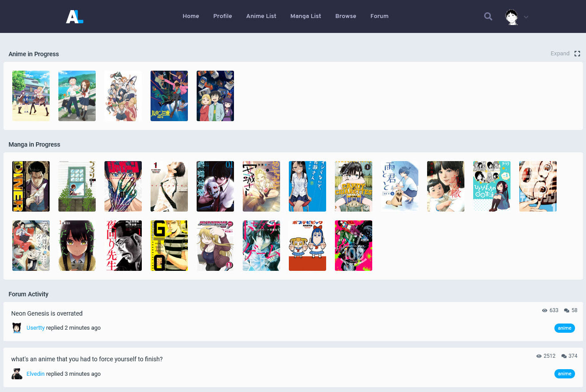Open the Profile nav item
This screenshot has width=586, height=392.
pyautogui.click(x=223, y=16)
